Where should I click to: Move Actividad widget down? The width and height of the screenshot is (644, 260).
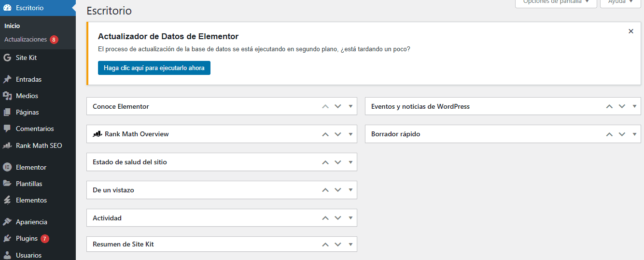click(x=338, y=218)
